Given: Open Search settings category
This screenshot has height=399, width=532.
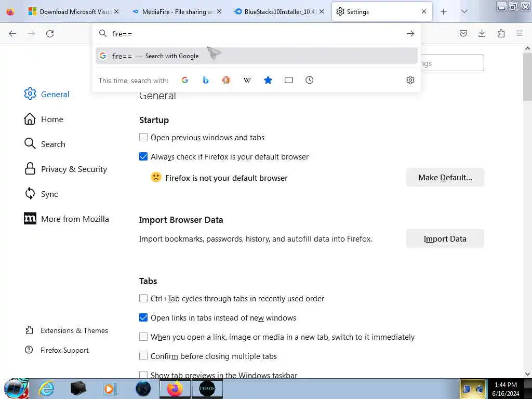Looking at the screenshot, I should (45, 144).
